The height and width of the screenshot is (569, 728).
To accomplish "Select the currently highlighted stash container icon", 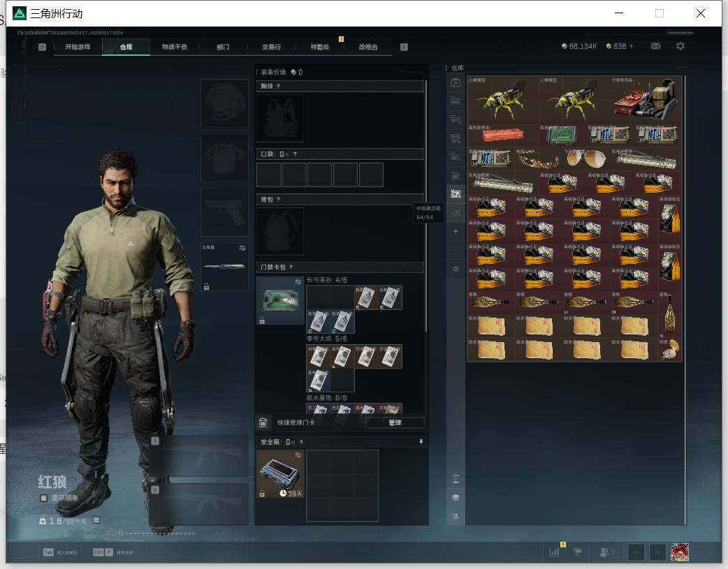I will [x=456, y=193].
